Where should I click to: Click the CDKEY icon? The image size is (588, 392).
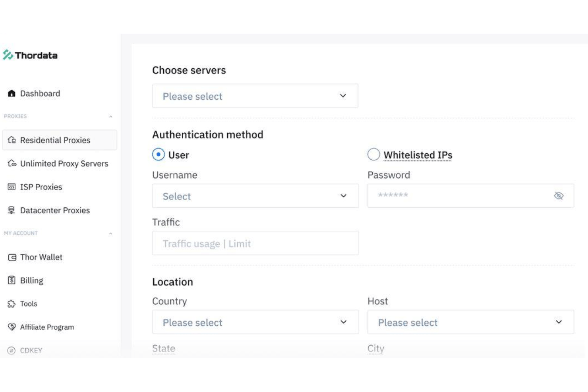(12, 350)
